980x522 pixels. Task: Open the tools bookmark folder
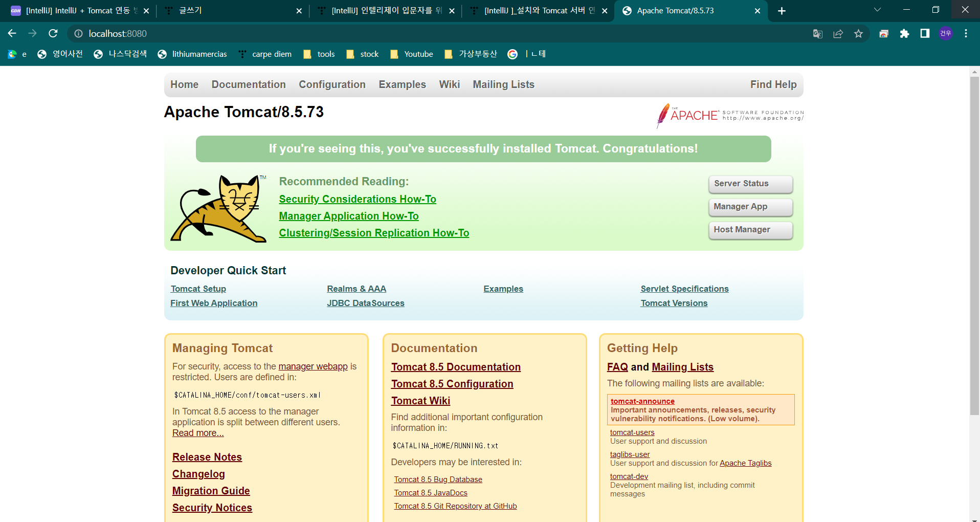[x=319, y=54]
